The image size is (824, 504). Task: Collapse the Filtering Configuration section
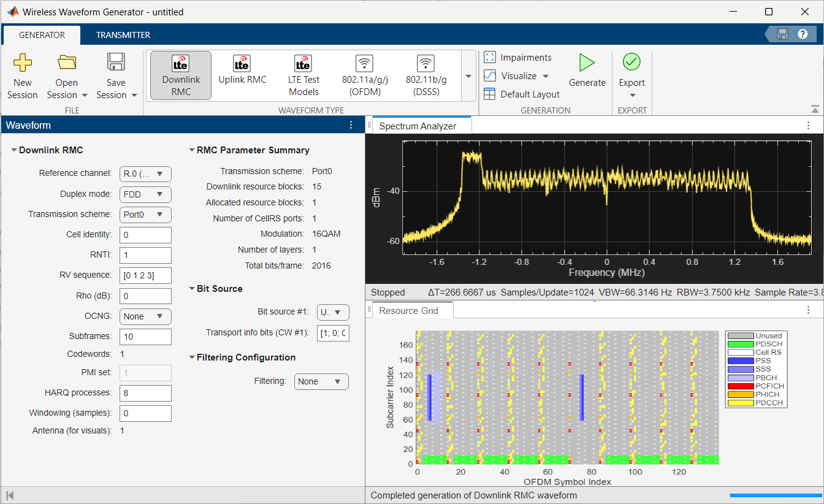click(191, 357)
